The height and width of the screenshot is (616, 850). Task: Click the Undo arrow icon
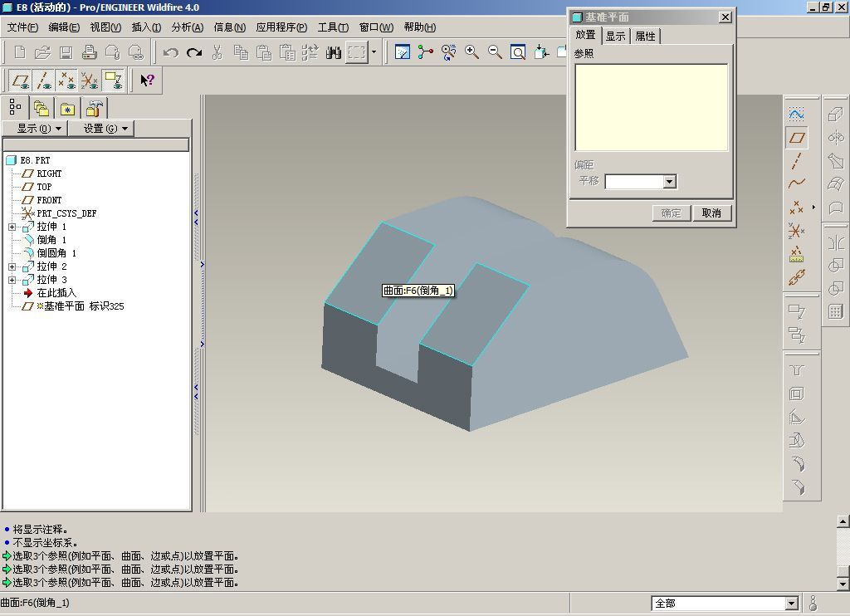[171, 52]
